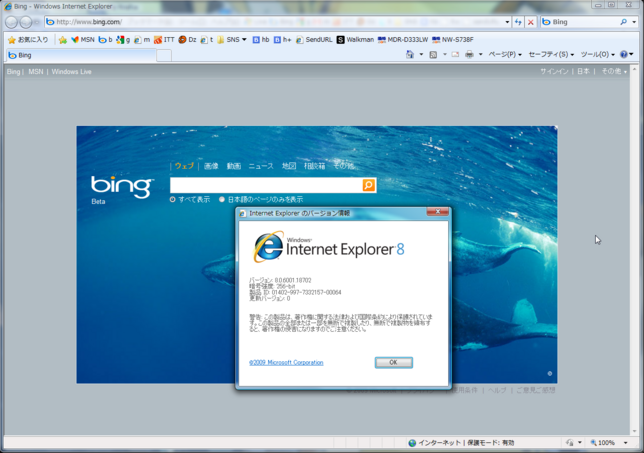Click the blank New Tab button
The width and height of the screenshot is (644, 453).
coord(164,55)
